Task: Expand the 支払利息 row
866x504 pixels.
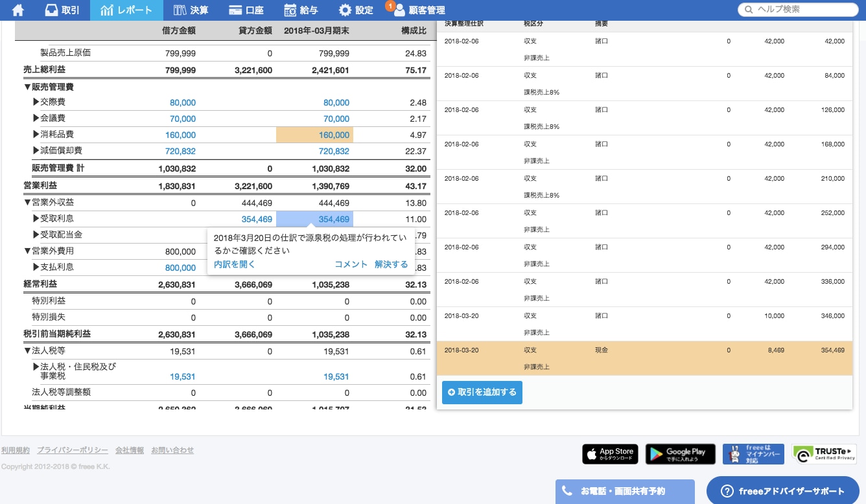Action: pos(36,267)
